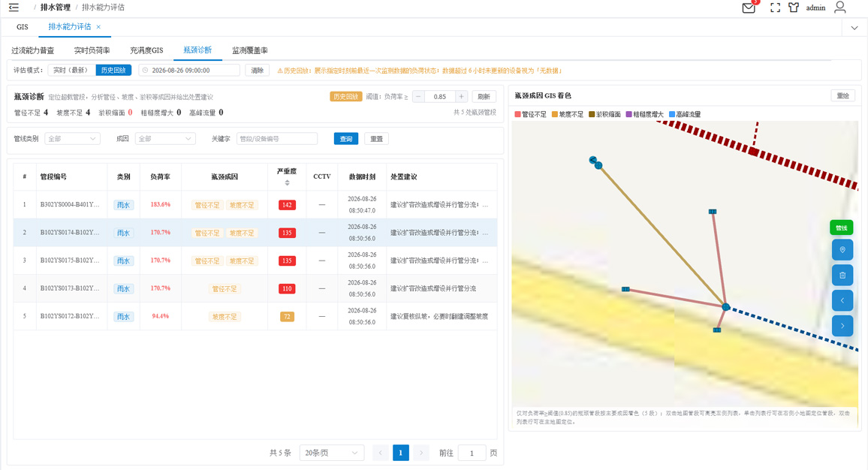Click the orange 坡度不足 legend swatch
This screenshot has height=470, width=868.
point(555,114)
